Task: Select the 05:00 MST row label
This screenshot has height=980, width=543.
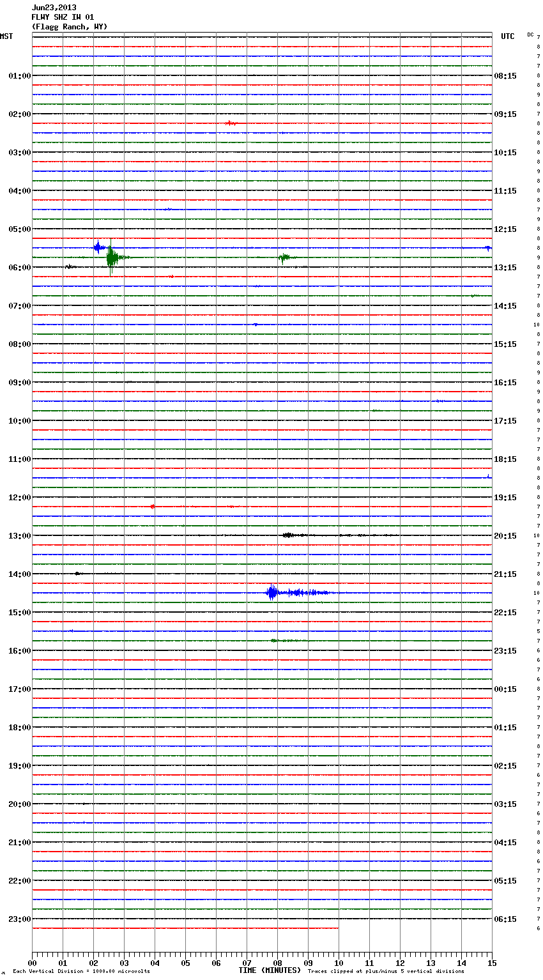Action: click(20, 229)
